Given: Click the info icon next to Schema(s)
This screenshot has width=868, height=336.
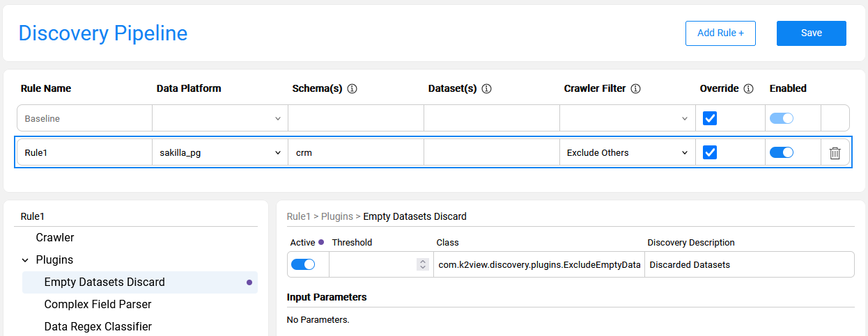Looking at the screenshot, I should point(352,89).
